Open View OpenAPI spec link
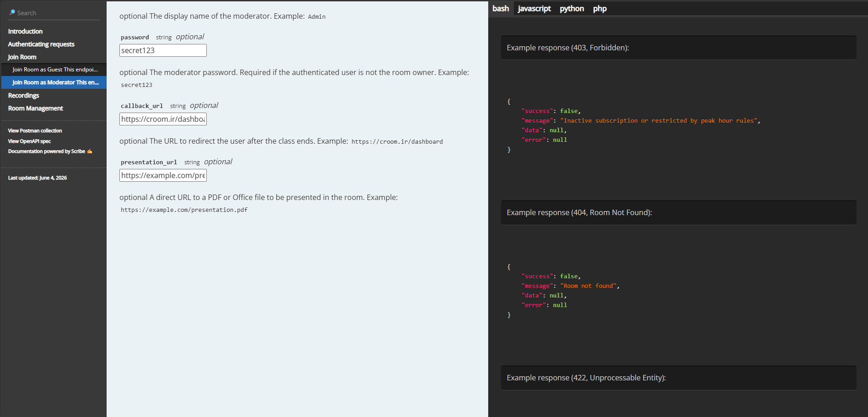This screenshot has height=417, width=868. coord(29,141)
